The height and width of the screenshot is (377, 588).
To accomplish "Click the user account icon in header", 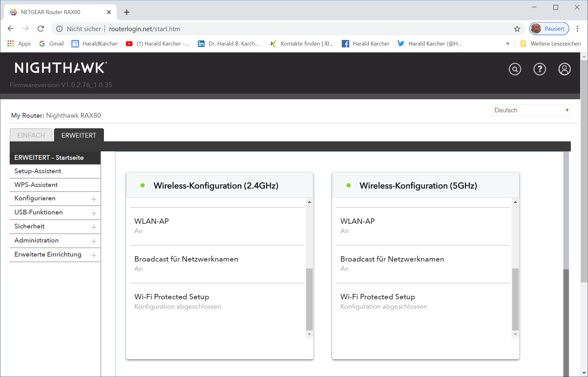I will (564, 69).
